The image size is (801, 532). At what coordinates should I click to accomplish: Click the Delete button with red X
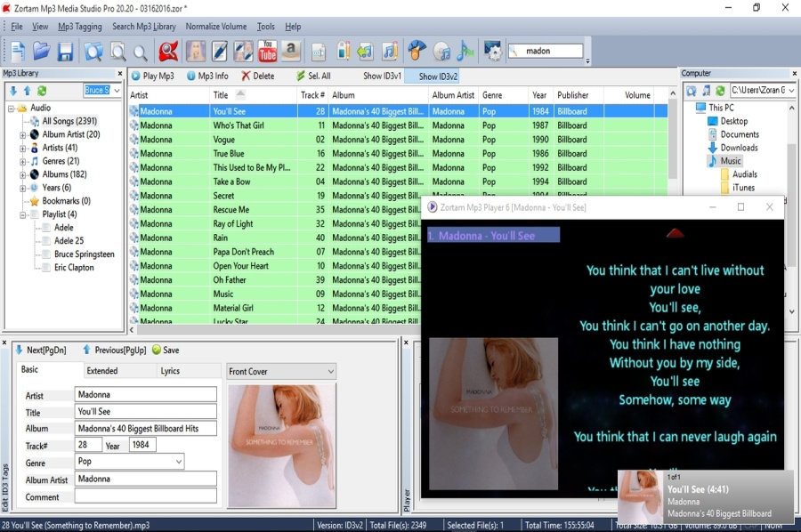point(258,77)
